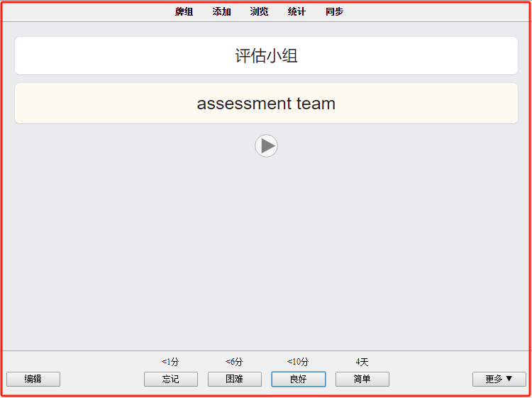Click the 评估小组 question field

[266, 55]
